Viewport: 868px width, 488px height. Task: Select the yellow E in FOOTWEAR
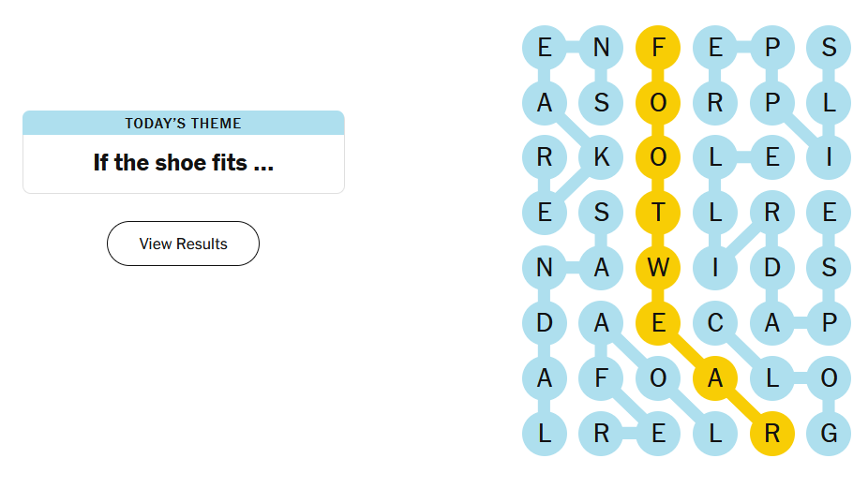pyautogui.click(x=658, y=322)
